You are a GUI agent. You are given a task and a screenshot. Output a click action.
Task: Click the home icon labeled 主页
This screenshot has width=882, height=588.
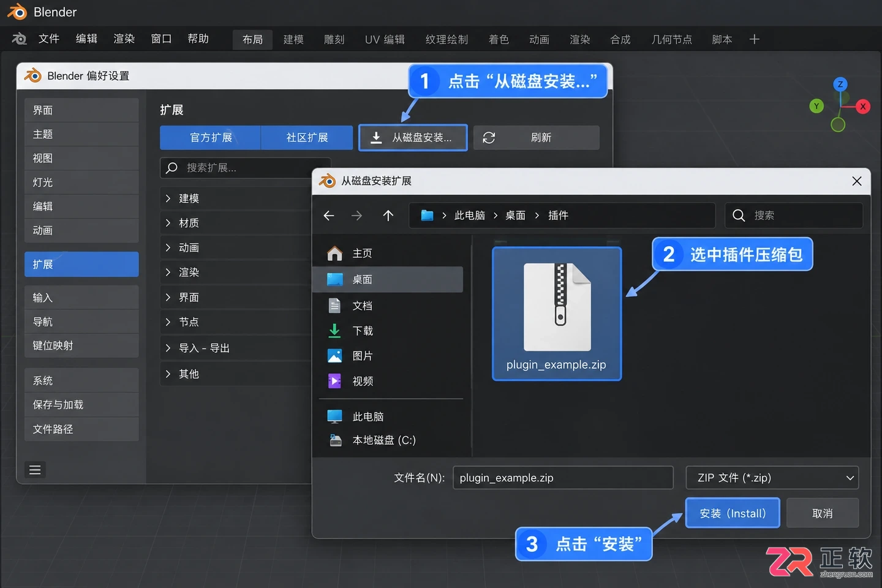coord(334,253)
